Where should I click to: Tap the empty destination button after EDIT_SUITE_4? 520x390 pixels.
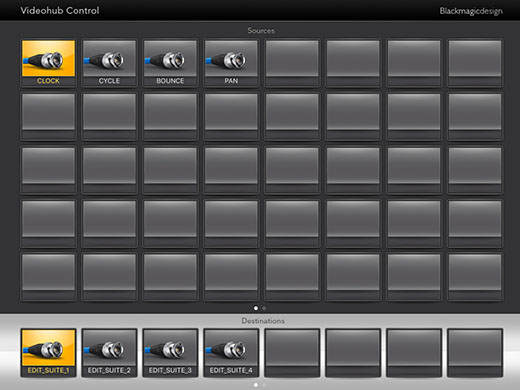click(292, 353)
